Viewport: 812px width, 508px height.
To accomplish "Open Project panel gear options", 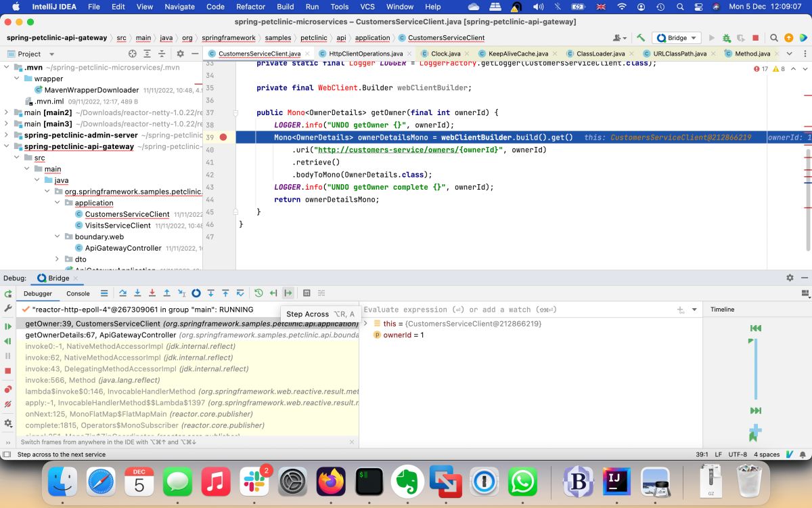I will 180,54.
